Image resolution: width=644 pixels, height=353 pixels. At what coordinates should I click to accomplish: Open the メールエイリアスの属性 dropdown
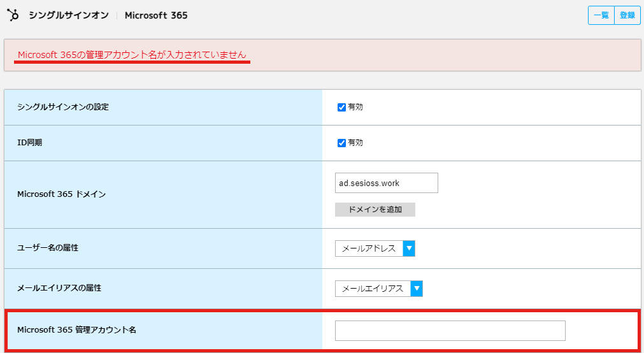point(378,289)
